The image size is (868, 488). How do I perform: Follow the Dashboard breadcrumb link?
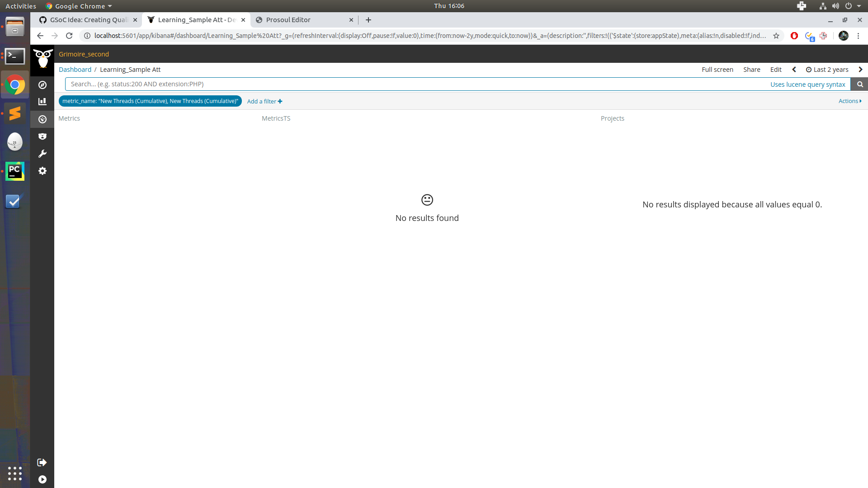coord(75,69)
